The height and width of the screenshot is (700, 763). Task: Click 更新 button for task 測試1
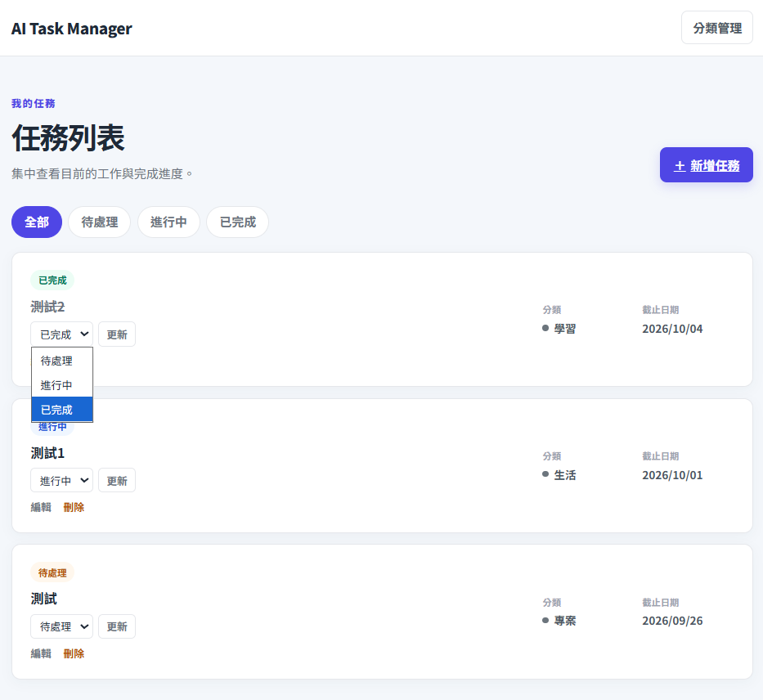click(x=117, y=481)
